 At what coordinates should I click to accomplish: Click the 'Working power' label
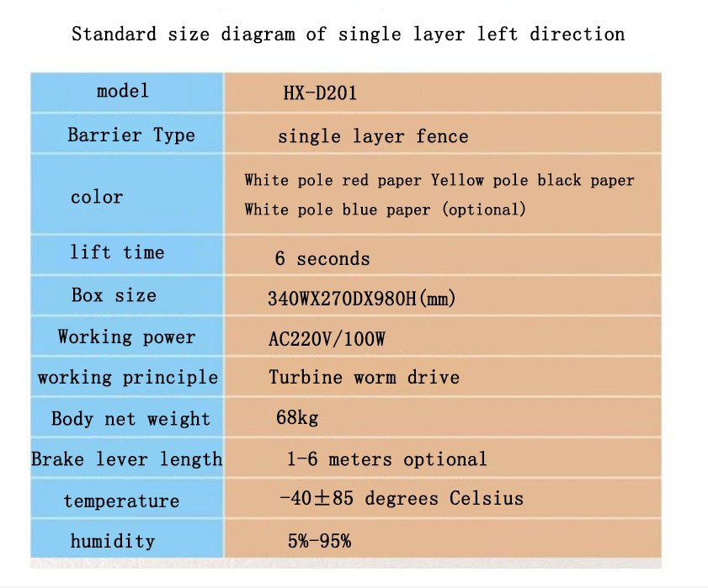point(127,337)
